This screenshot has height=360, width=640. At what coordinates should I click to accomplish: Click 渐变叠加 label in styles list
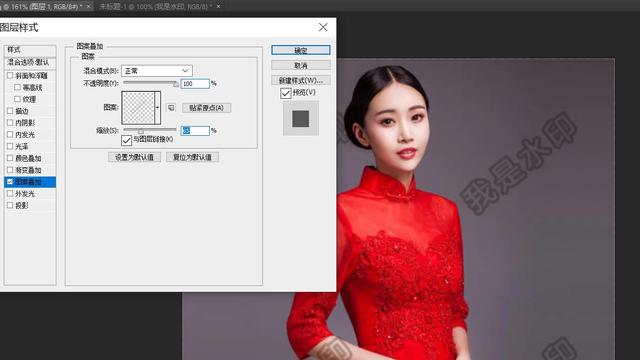pyautogui.click(x=28, y=170)
